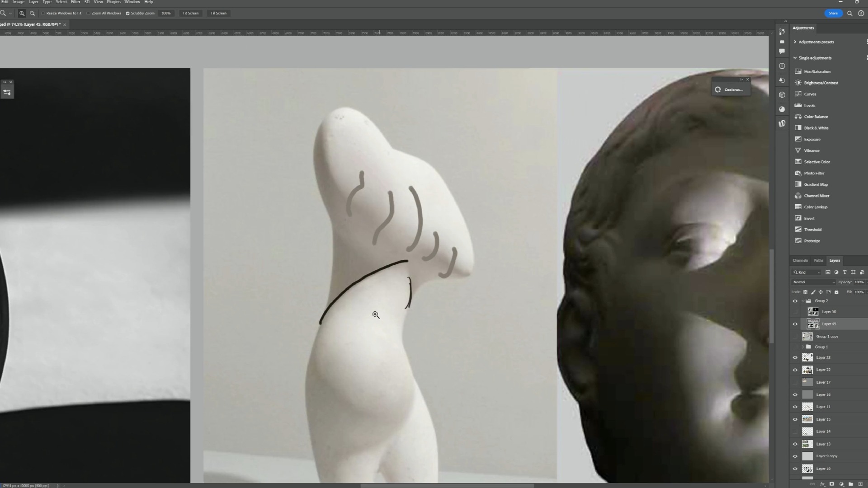The width and height of the screenshot is (868, 488).
Task: Switch to the Paths tab
Action: click(818, 260)
